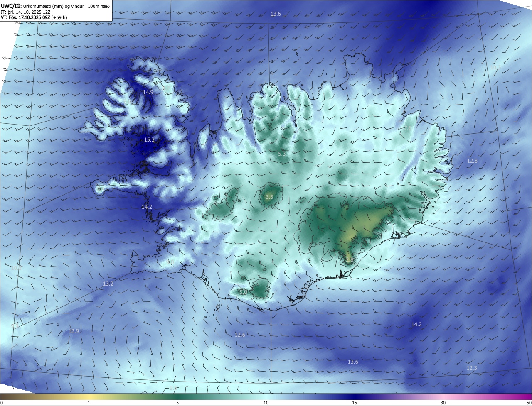Click the initial time line 'IT: þri. 14. 10. 2025 12Z'

pyautogui.click(x=27, y=12)
